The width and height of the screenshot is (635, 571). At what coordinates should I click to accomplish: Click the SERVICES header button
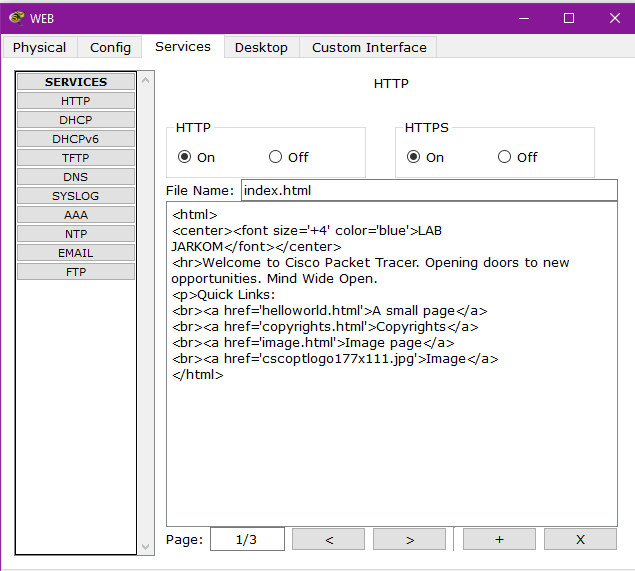point(76,82)
